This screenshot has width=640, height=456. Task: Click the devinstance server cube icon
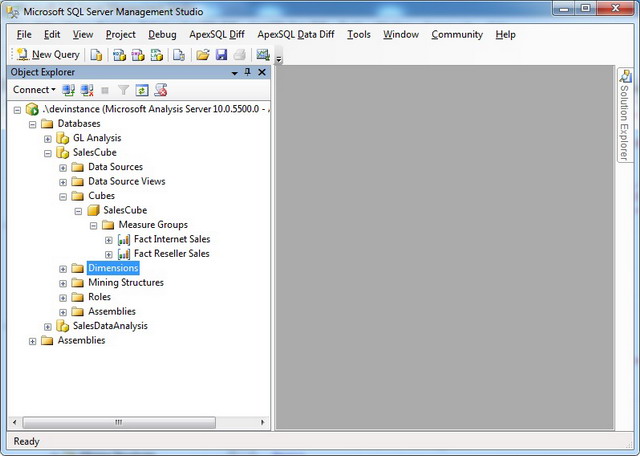[x=32, y=109]
